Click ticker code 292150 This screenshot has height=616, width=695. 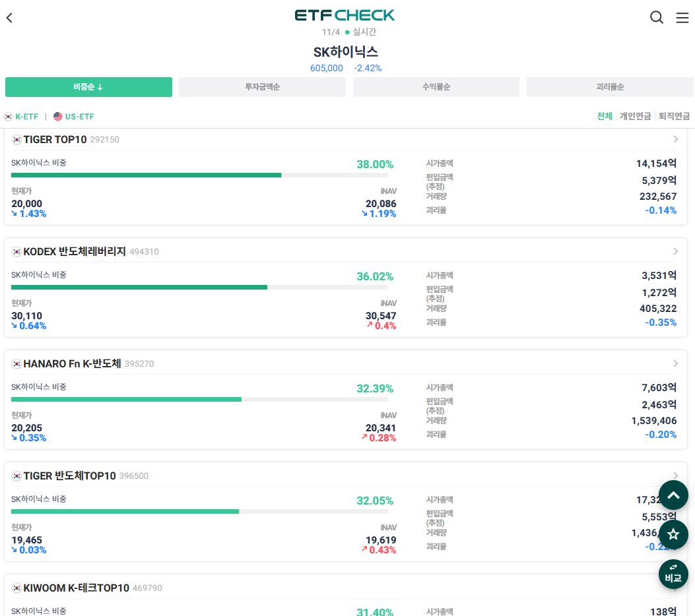[104, 140]
